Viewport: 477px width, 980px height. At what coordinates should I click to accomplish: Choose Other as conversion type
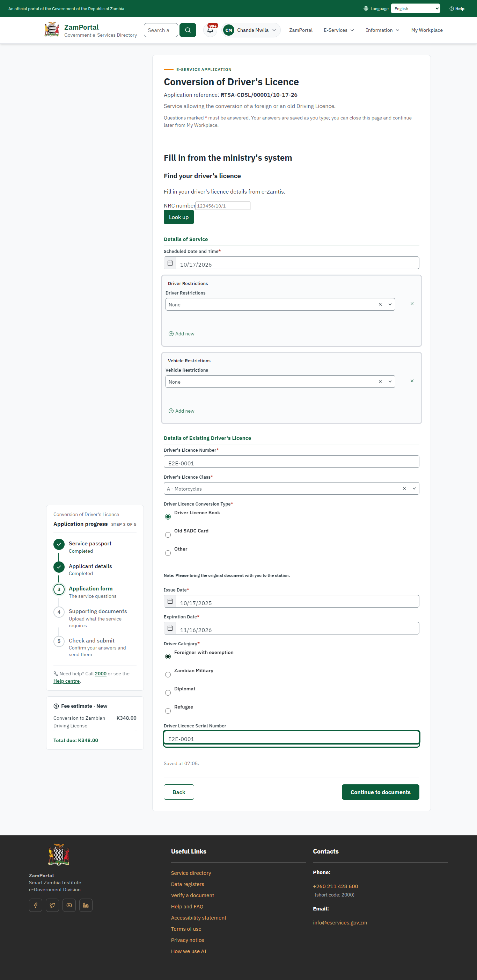click(168, 553)
